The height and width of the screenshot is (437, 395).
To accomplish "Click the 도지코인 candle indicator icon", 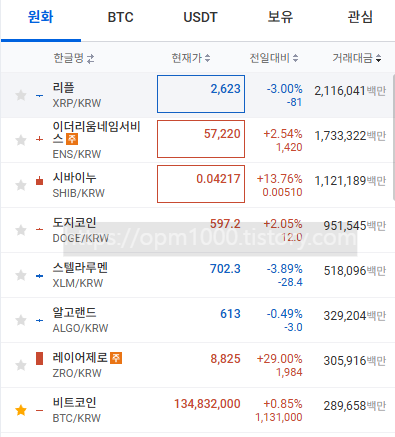I will click(39, 229).
